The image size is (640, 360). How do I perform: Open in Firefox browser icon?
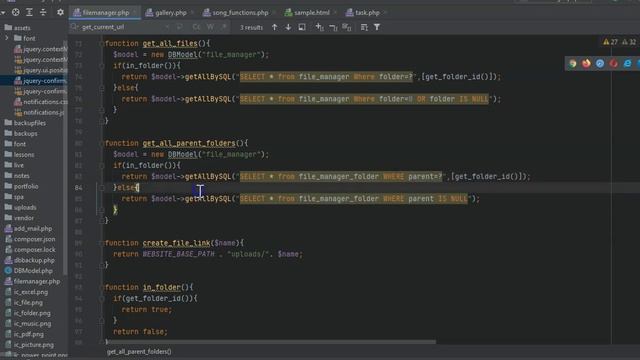[586, 63]
